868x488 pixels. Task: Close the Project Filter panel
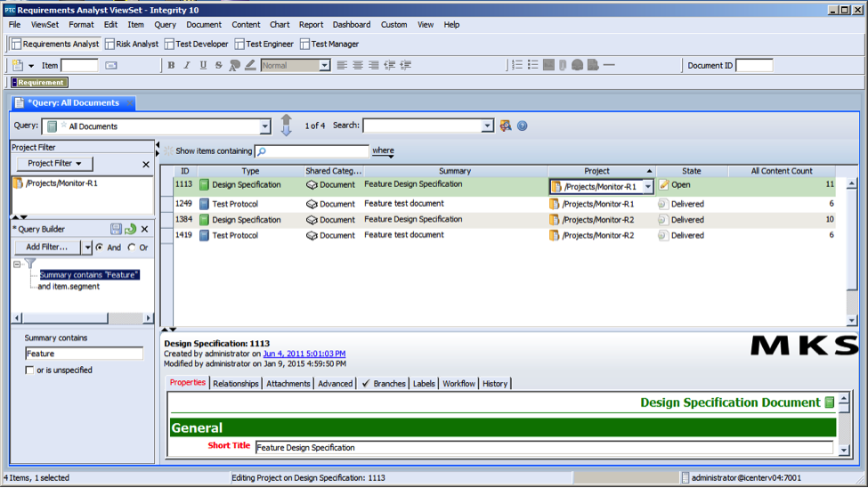pyautogui.click(x=146, y=165)
